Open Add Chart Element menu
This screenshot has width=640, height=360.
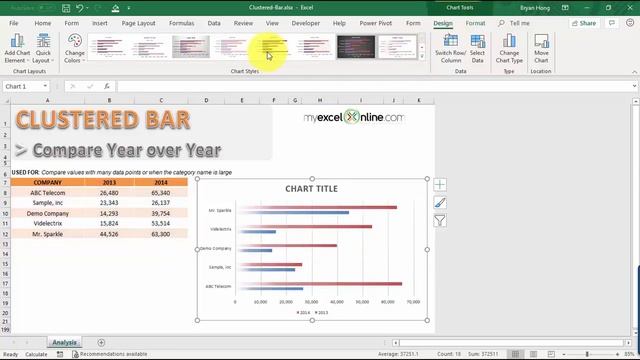[17, 48]
